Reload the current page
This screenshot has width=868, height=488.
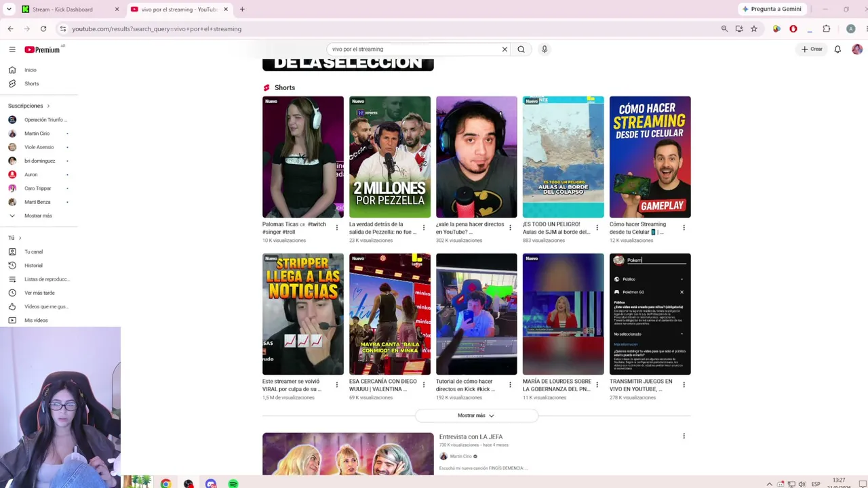43,29
